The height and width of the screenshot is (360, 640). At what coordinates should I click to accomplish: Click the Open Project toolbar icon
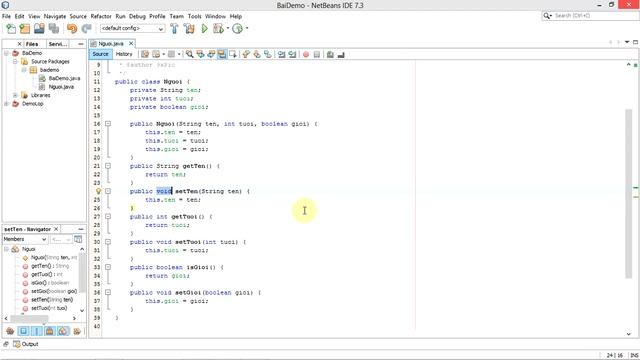click(39, 29)
